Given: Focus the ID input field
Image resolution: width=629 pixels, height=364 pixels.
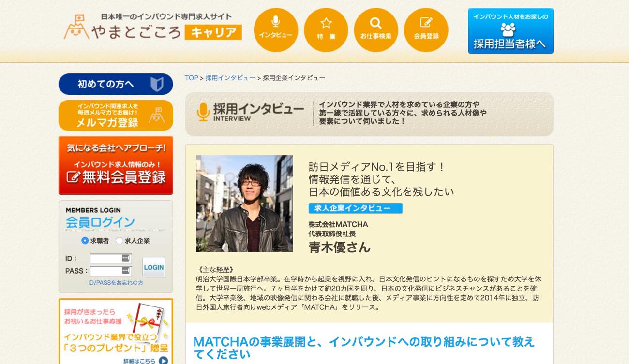Looking at the screenshot, I should point(111,259).
